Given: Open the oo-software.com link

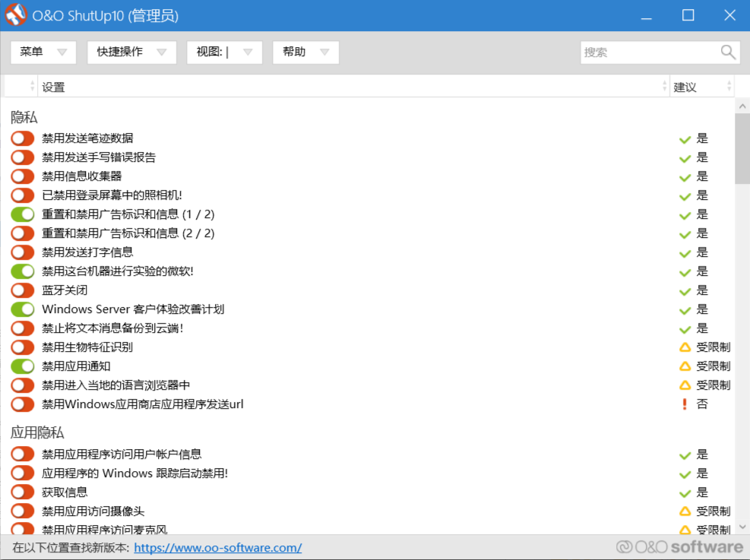Looking at the screenshot, I should [x=218, y=548].
